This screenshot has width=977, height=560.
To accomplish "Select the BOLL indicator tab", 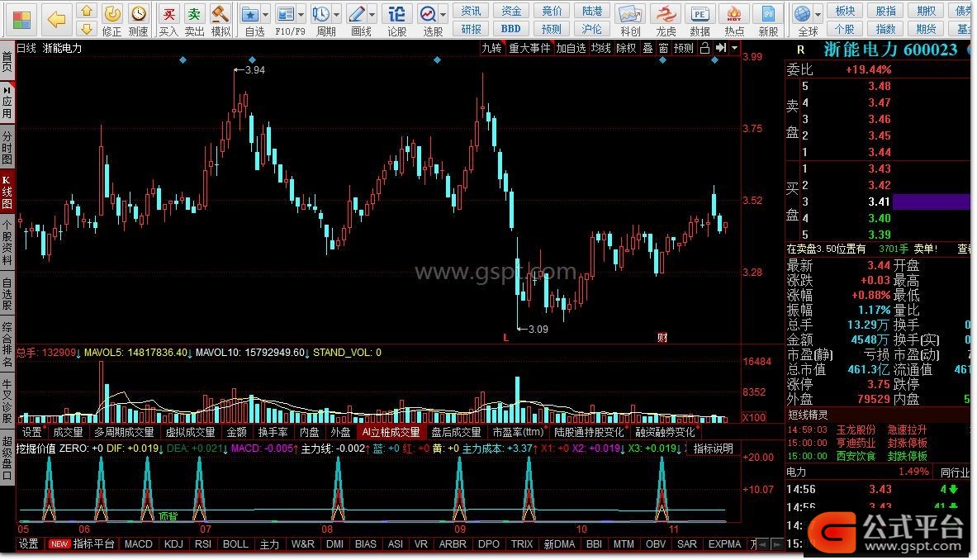I will pos(235,543).
